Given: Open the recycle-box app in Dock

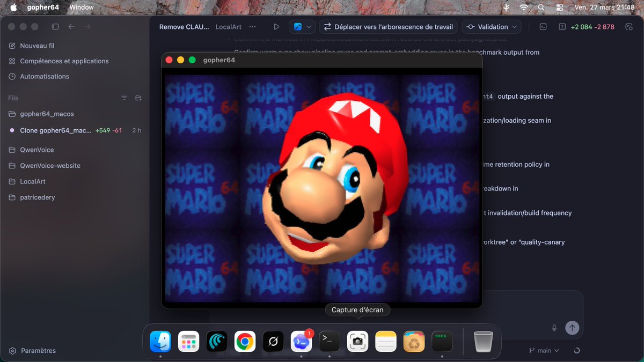Looking at the screenshot, I should [x=414, y=341].
